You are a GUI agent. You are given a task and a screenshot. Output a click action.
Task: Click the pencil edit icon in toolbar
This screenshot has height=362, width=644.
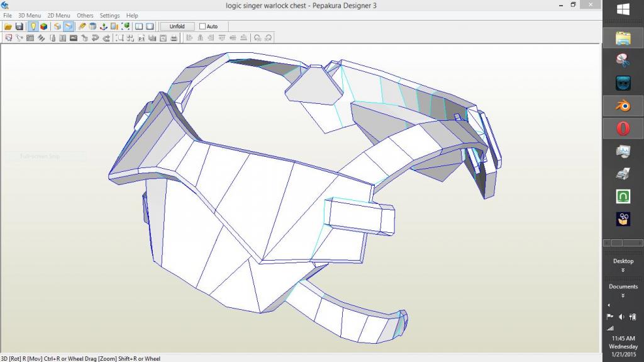pyautogui.click(x=82, y=26)
